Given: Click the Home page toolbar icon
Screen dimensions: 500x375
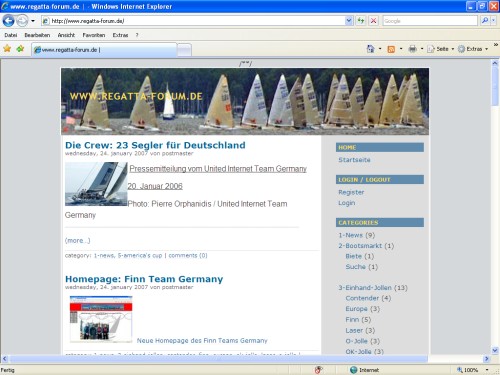Looking at the screenshot, I should (370, 49).
